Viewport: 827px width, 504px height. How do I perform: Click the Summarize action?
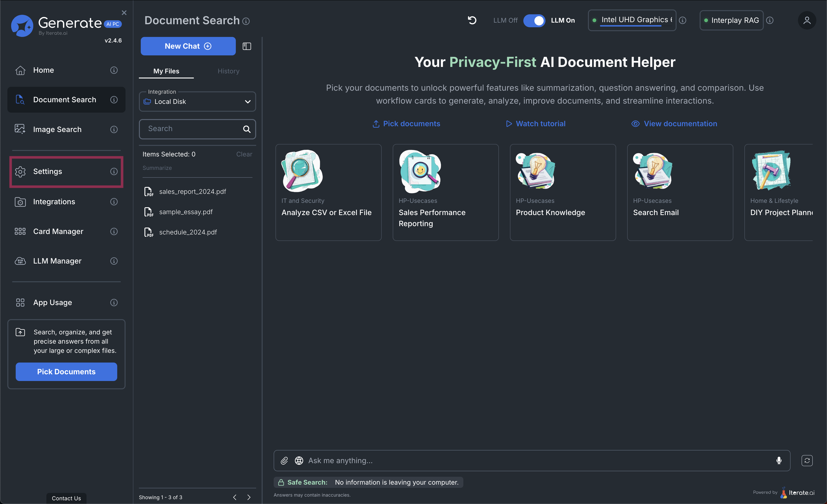(x=157, y=168)
